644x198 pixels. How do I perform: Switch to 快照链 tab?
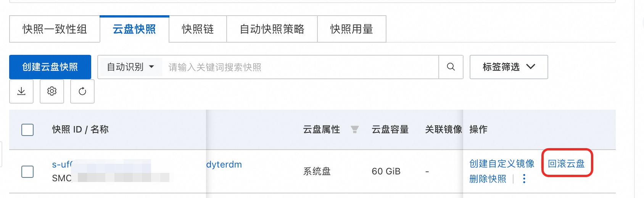point(198,29)
